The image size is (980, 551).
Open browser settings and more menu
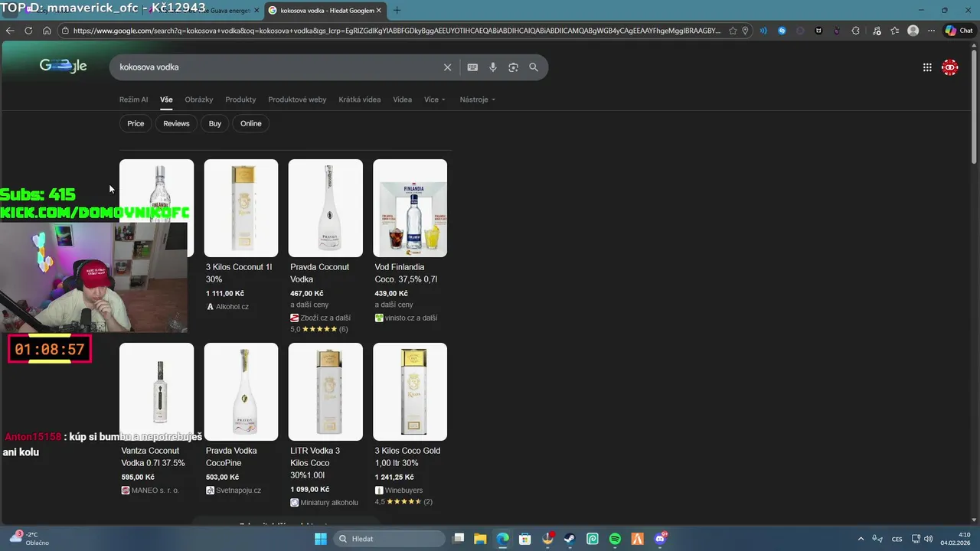click(x=931, y=31)
